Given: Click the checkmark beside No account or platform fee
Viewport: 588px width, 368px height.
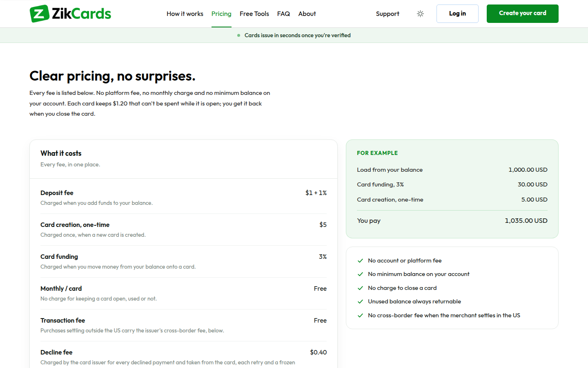Looking at the screenshot, I should pyautogui.click(x=360, y=260).
